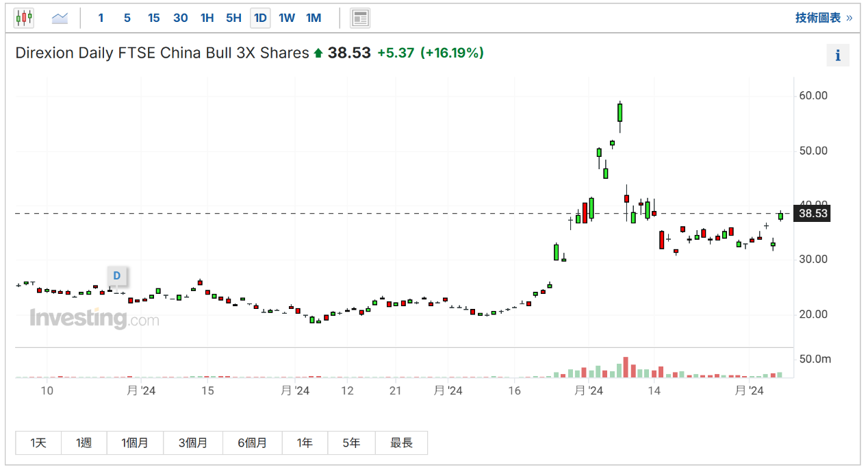The height and width of the screenshot is (474, 868).
Task: Set range to 1個月
Action: click(135, 443)
